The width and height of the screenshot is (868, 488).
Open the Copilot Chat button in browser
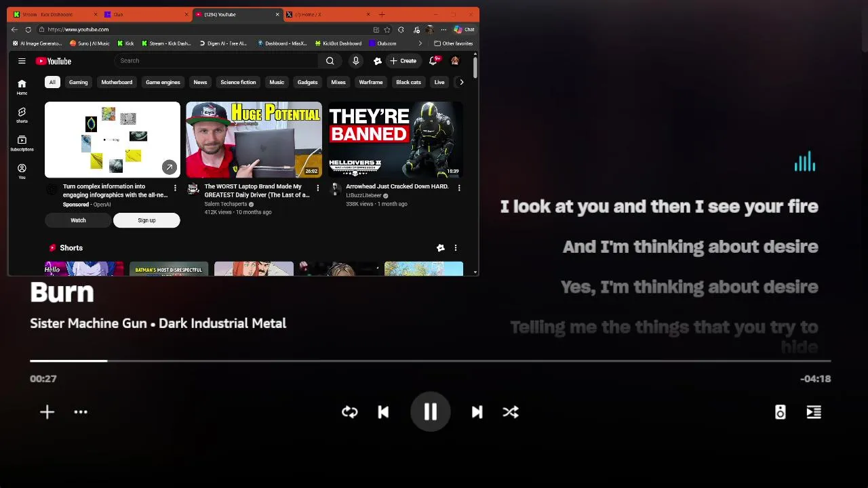(465, 30)
